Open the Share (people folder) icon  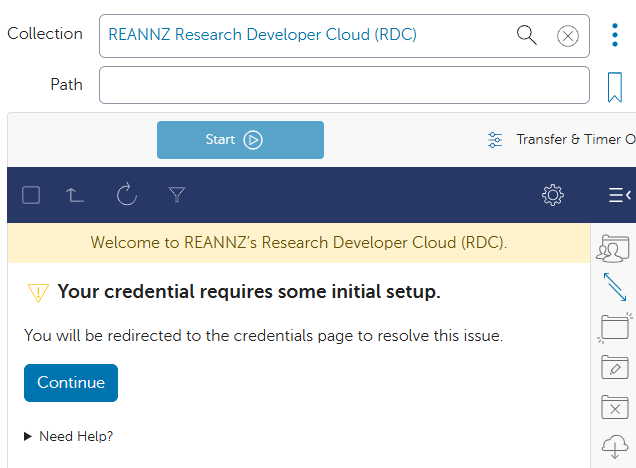[613, 248]
